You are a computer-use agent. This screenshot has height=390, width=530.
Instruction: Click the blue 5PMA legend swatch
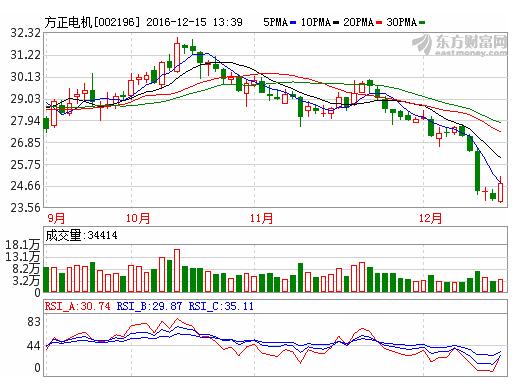(x=293, y=23)
